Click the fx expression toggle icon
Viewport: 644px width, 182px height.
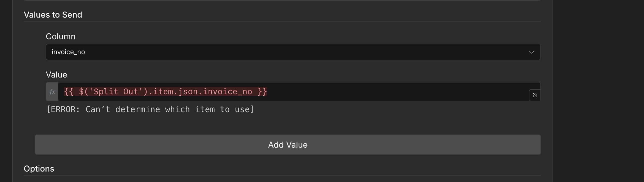pos(52,92)
